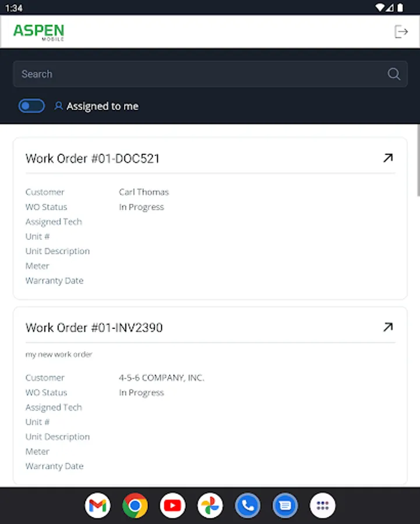Screen dimensions: 420x524
Task: Open Google Photos from the dock
Action: click(210, 505)
